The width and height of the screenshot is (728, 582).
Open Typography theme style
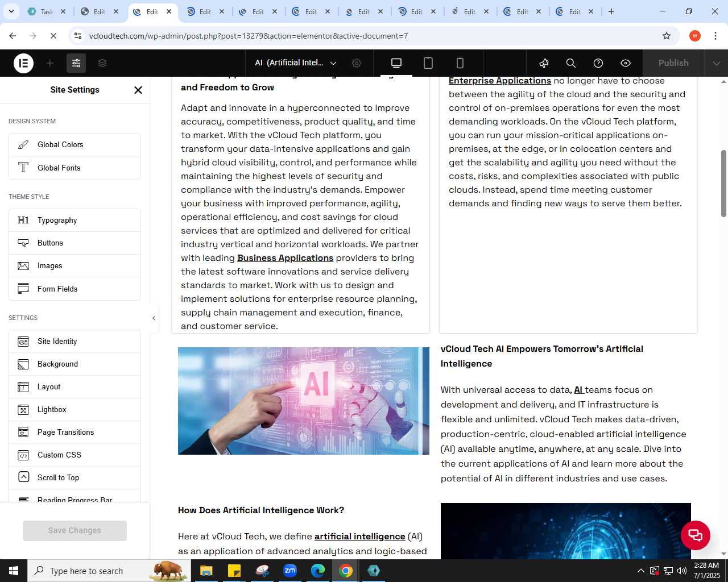tap(75, 221)
